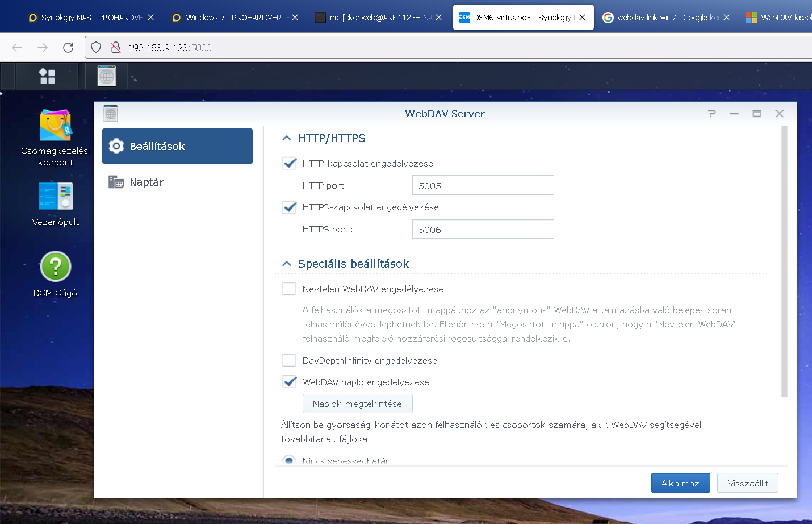Screen dimensions: 812x524
Task: Switch to Windows 7 - PROHARDVER tab
Action: click(235, 18)
